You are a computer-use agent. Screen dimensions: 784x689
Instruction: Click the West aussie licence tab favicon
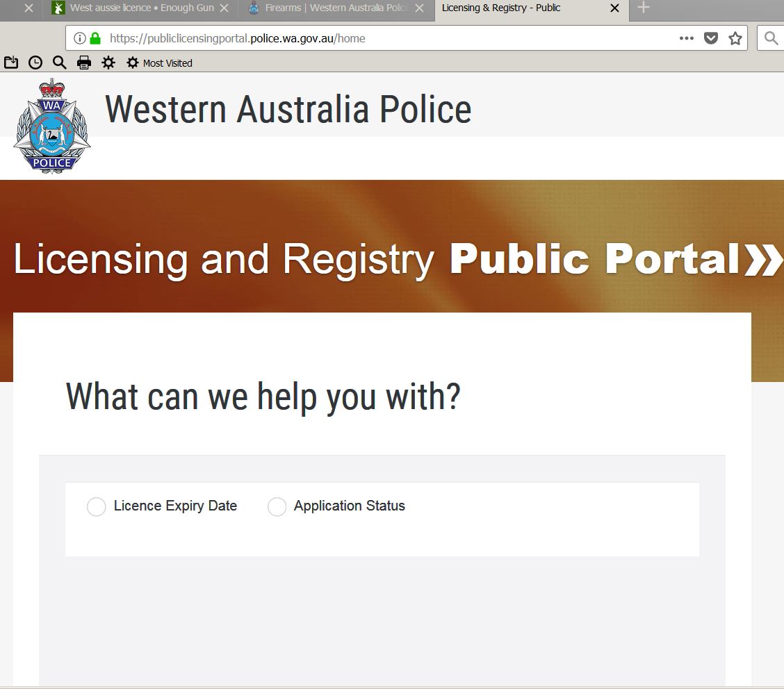tap(58, 8)
